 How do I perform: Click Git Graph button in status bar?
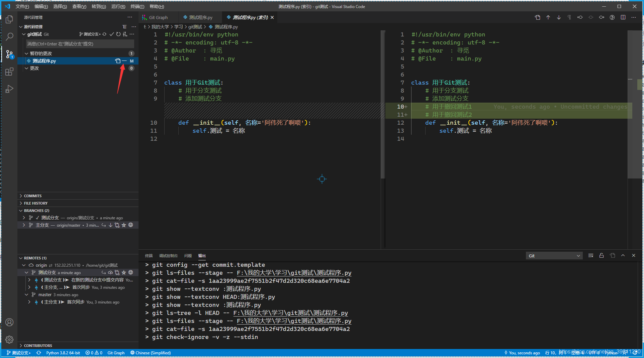tap(116, 353)
